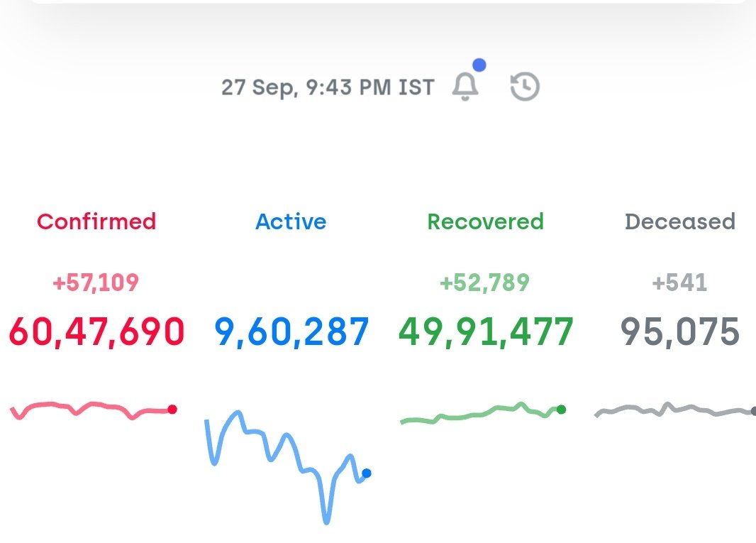This screenshot has width=756, height=543.
Task: Click the +52,789 daily recovered increase
Action: pos(484,282)
